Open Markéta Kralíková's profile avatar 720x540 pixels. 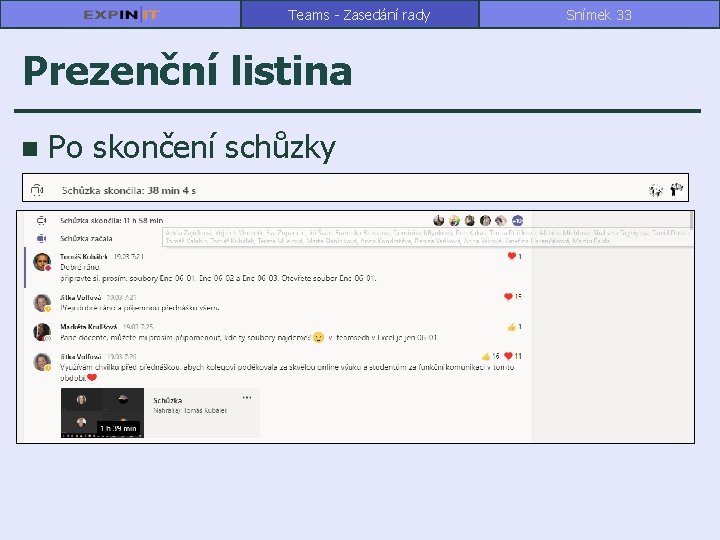[x=42, y=332]
